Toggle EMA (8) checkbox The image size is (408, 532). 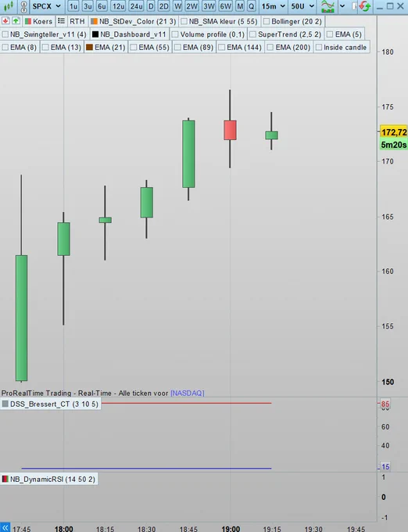5,47
